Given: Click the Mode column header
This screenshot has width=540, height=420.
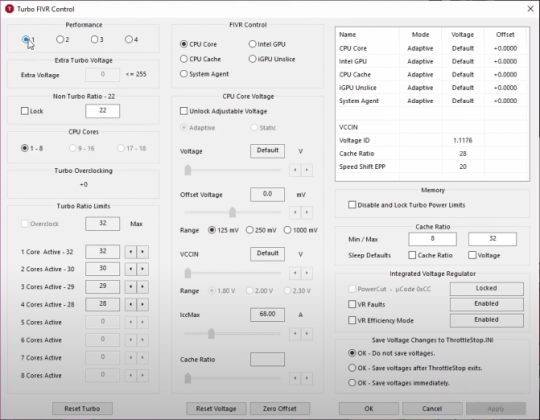Looking at the screenshot, I should point(420,34).
